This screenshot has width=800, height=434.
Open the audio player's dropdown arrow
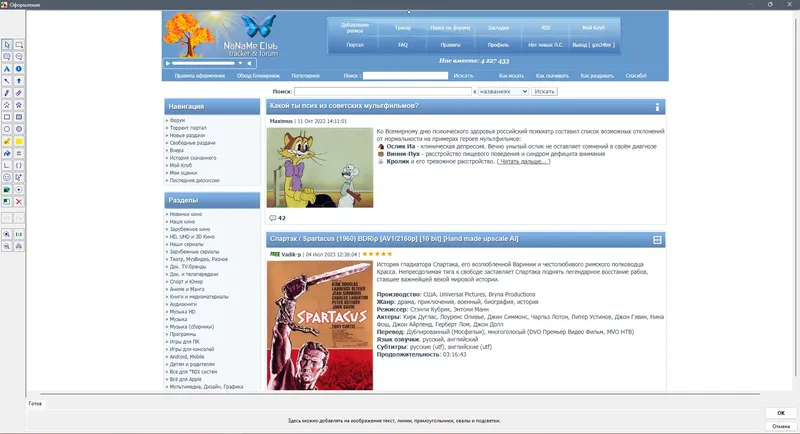[x=240, y=63]
